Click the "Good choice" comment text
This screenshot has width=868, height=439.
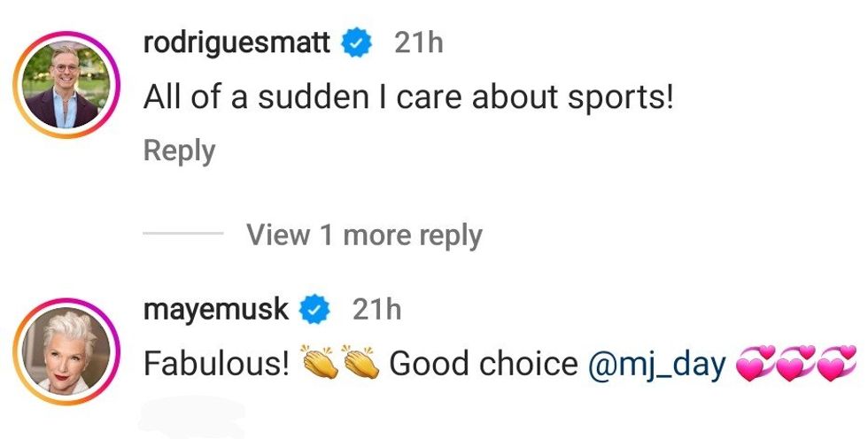click(x=483, y=364)
